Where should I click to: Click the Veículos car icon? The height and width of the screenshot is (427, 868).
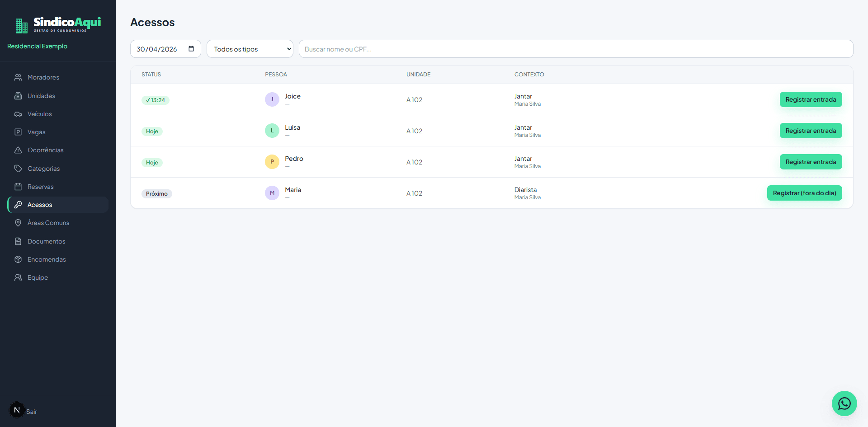tap(18, 114)
